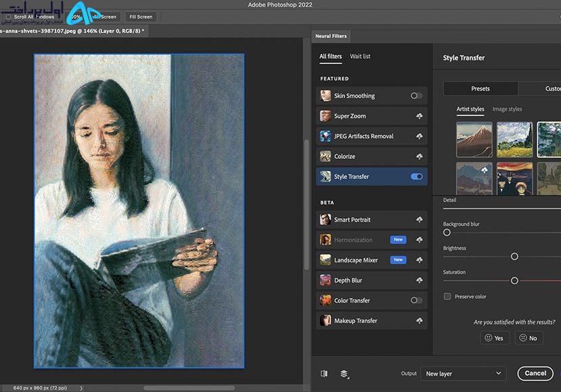
Task: Click the Skin Smoothing filter thumbnail icon
Action: (x=326, y=96)
